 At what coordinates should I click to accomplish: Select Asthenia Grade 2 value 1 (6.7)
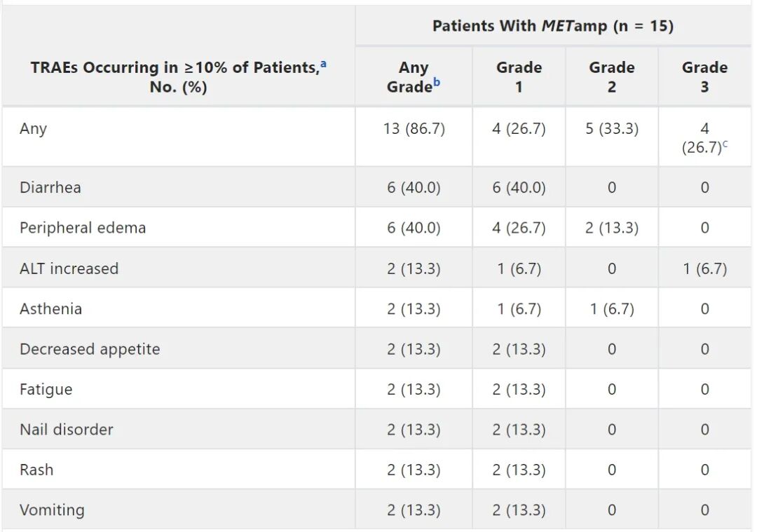point(612,309)
